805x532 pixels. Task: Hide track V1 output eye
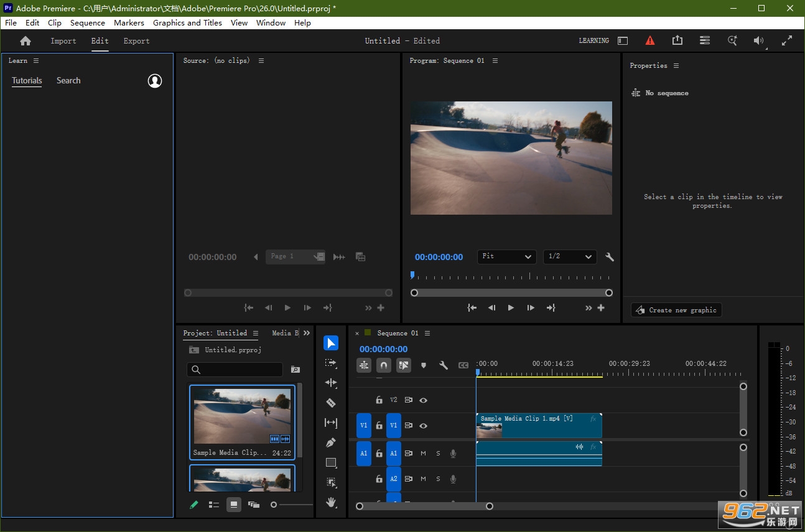[x=424, y=426]
